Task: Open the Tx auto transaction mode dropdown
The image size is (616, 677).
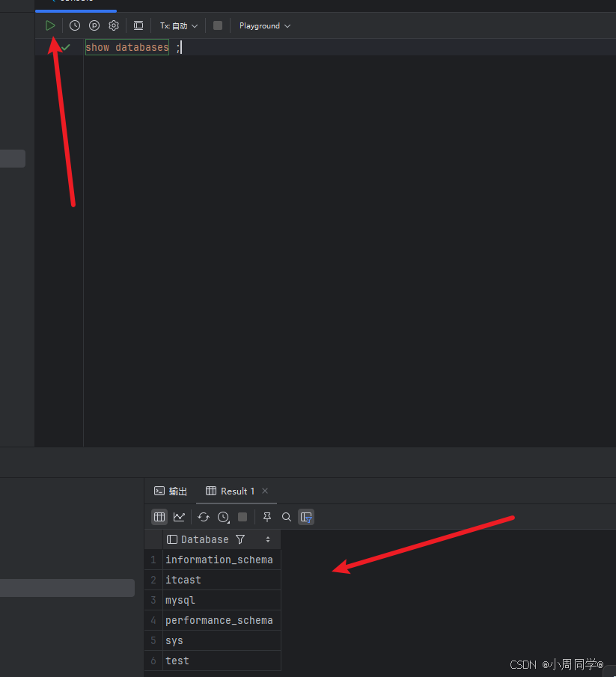Action: click(179, 26)
